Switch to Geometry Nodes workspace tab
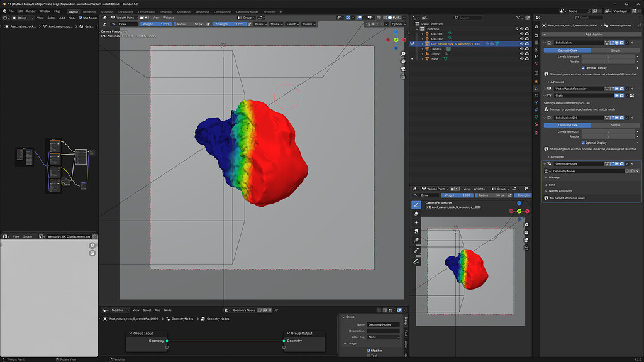644x362 pixels. [247, 12]
